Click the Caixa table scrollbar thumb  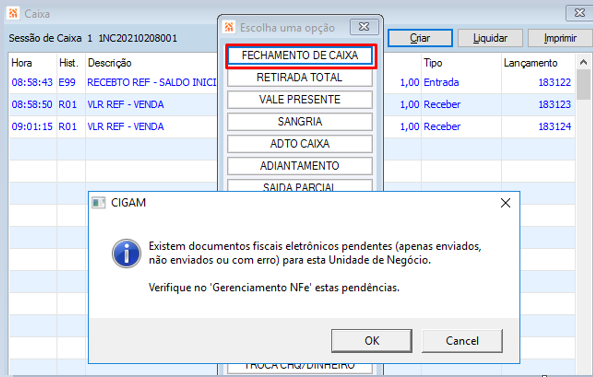point(584,85)
